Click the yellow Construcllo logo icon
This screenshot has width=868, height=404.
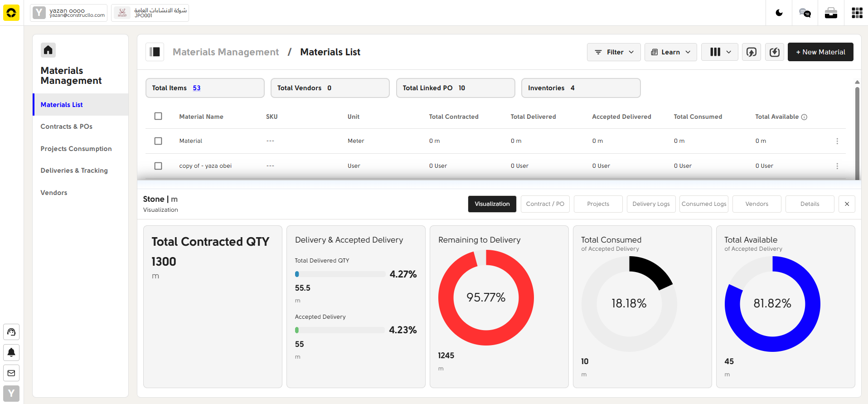11,13
